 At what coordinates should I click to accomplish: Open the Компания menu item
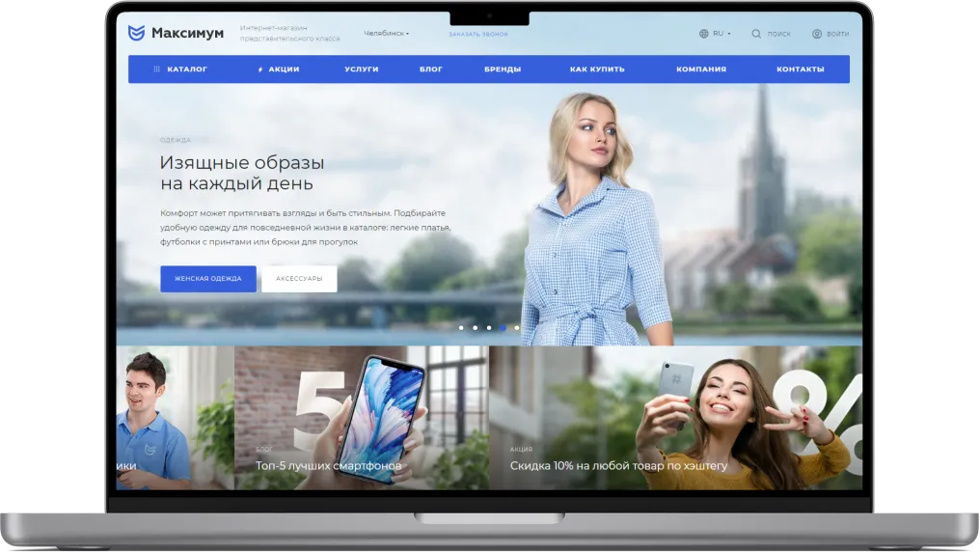[701, 69]
